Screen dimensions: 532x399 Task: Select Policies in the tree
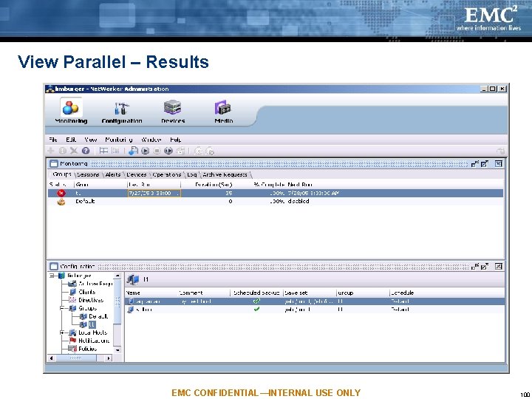click(x=87, y=349)
